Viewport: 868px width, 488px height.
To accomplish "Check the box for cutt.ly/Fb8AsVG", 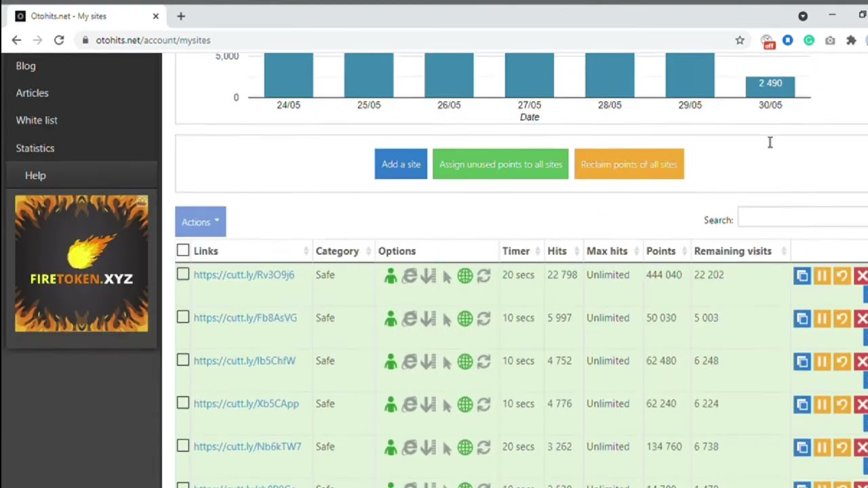I will 183,317.
